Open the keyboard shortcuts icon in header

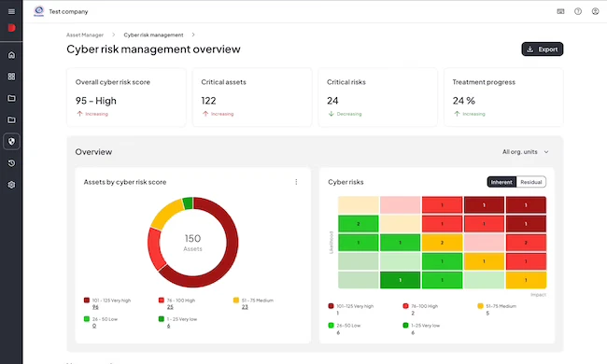560,11
